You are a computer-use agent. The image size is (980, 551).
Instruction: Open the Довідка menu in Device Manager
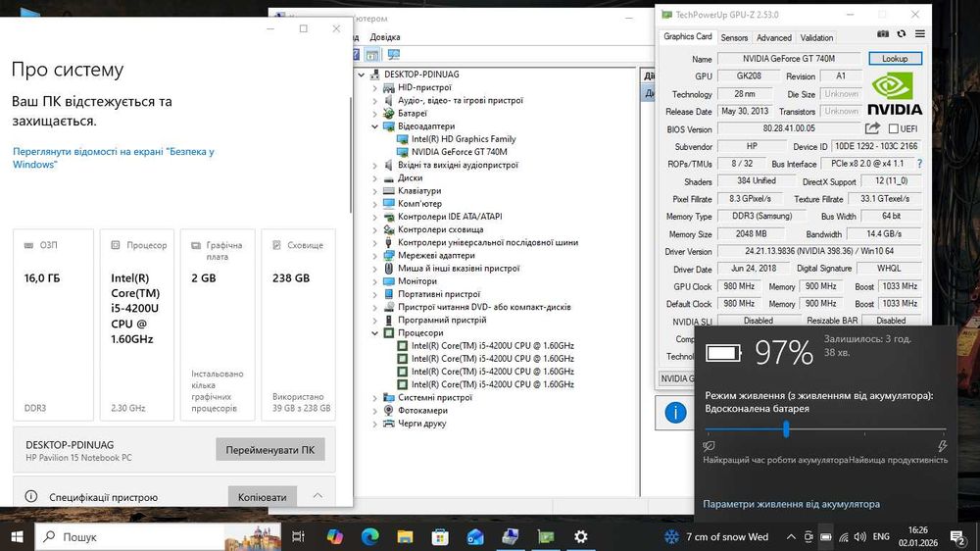pyautogui.click(x=384, y=37)
